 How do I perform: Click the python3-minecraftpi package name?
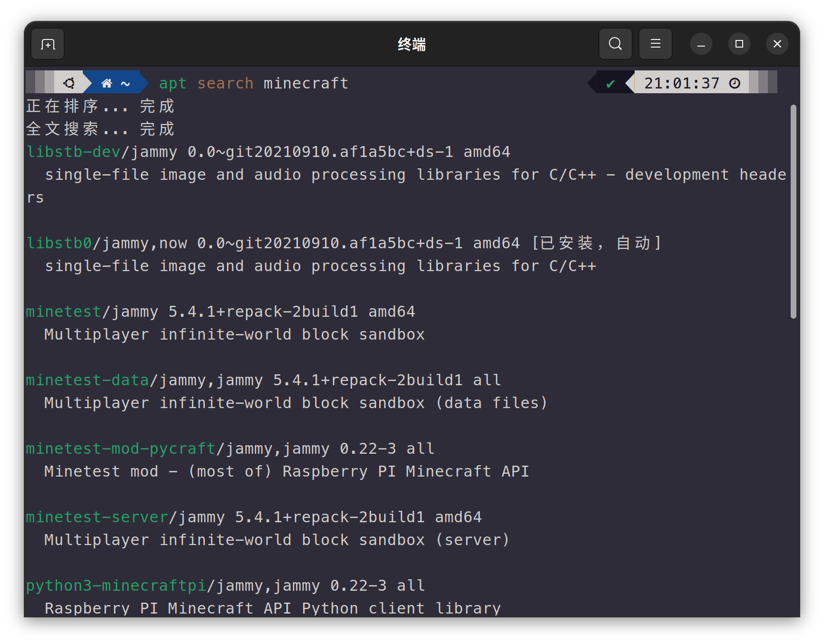(x=116, y=585)
